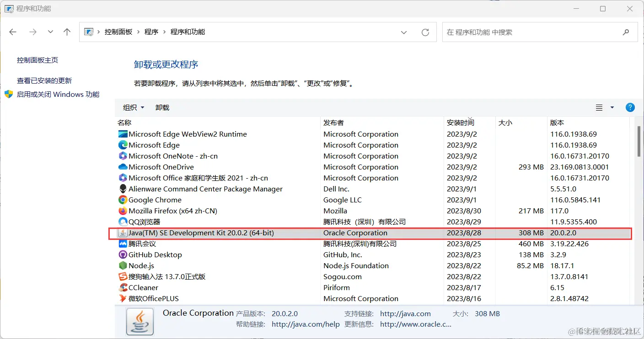Viewport: 644px width, 339px height.
Task: Open the 组织 dropdown menu
Action: click(x=134, y=107)
